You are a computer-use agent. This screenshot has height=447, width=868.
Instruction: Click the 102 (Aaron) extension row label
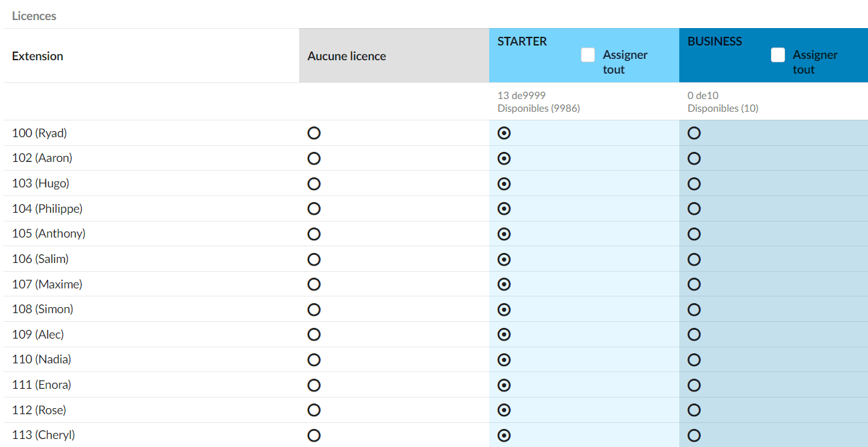[42, 158]
